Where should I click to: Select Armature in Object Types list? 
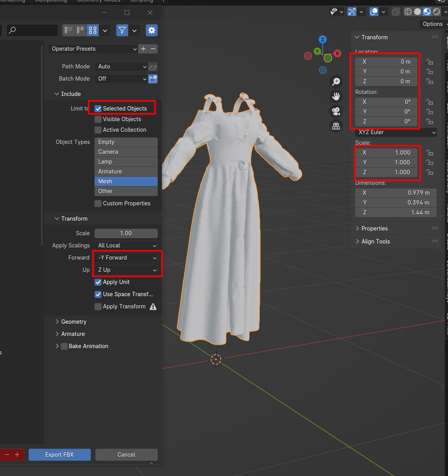(x=126, y=172)
